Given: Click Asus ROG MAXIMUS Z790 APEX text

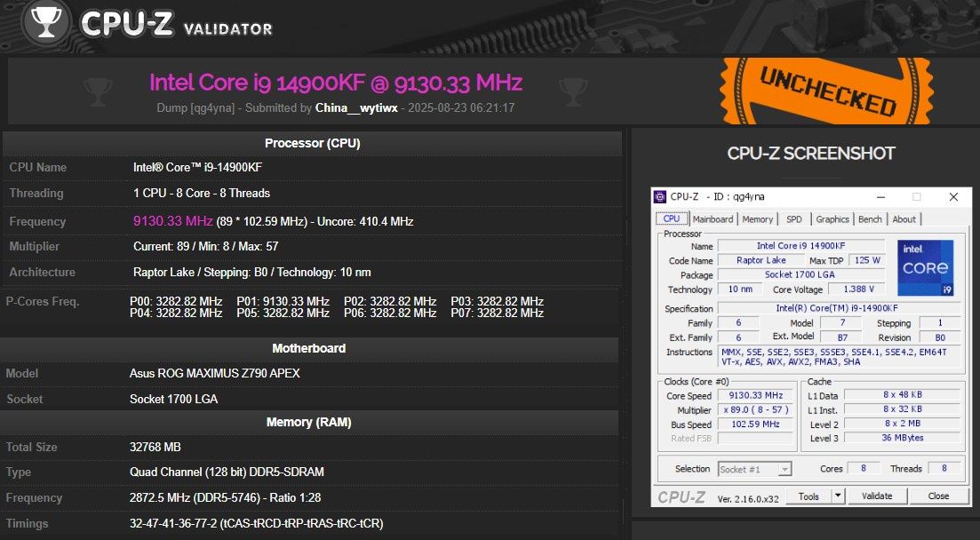Looking at the screenshot, I should [214, 373].
